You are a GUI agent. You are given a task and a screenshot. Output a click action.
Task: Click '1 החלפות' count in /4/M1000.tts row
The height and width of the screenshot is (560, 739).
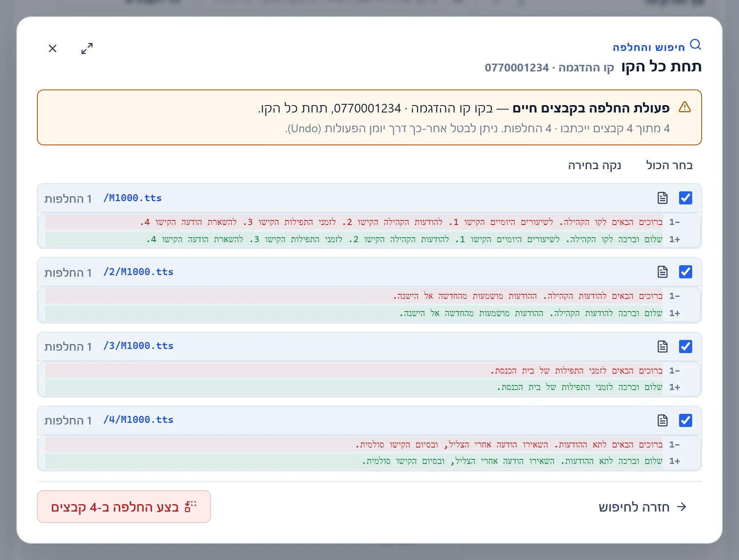(68, 420)
